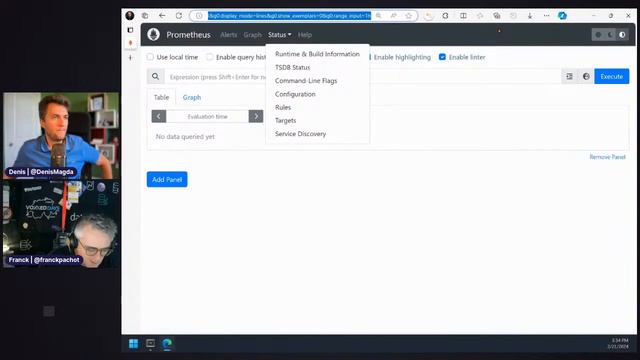This screenshot has width=640, height=360.
Task: Open the browser extensions icon
Action: coord(445,16)
